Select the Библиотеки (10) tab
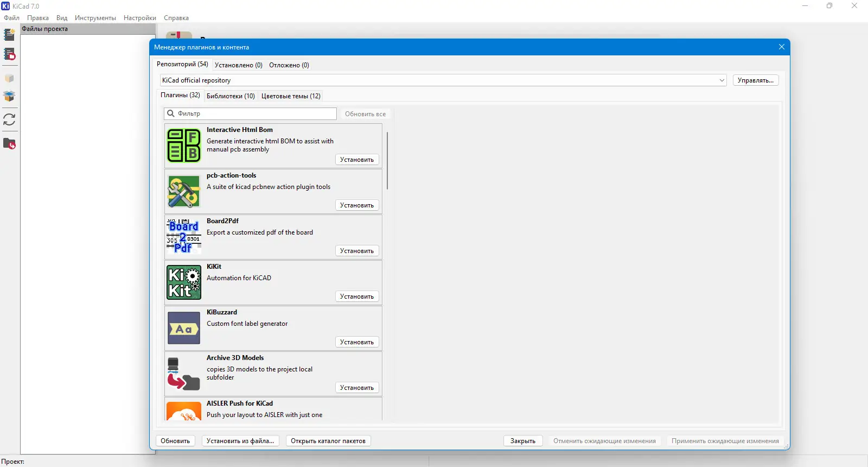The width and height of the screenshot is (868, 467). (x=231, y=96)
